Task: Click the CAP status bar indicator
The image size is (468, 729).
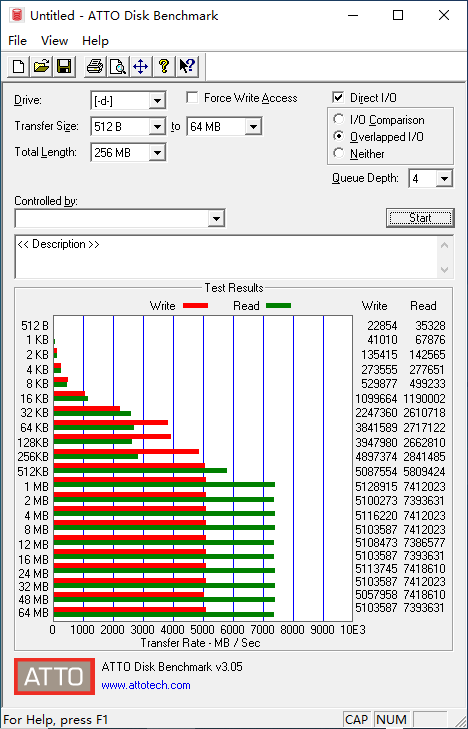Action: pos(357,720)
